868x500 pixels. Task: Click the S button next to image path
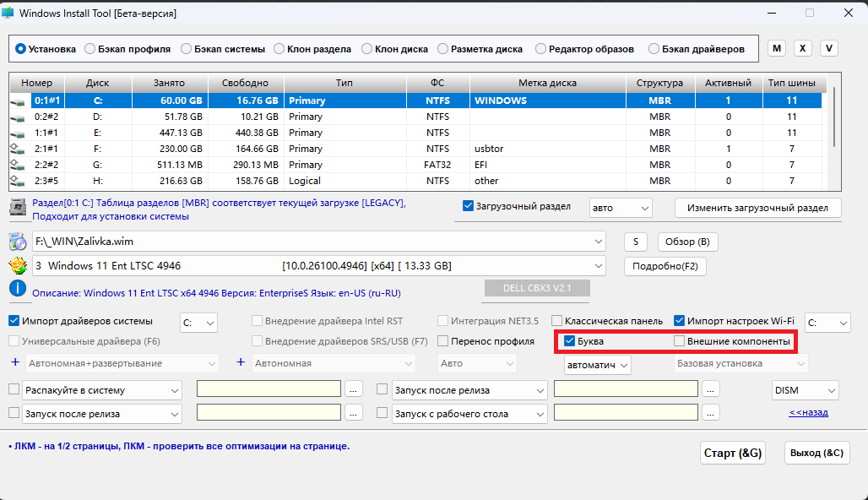coord(636,242)
